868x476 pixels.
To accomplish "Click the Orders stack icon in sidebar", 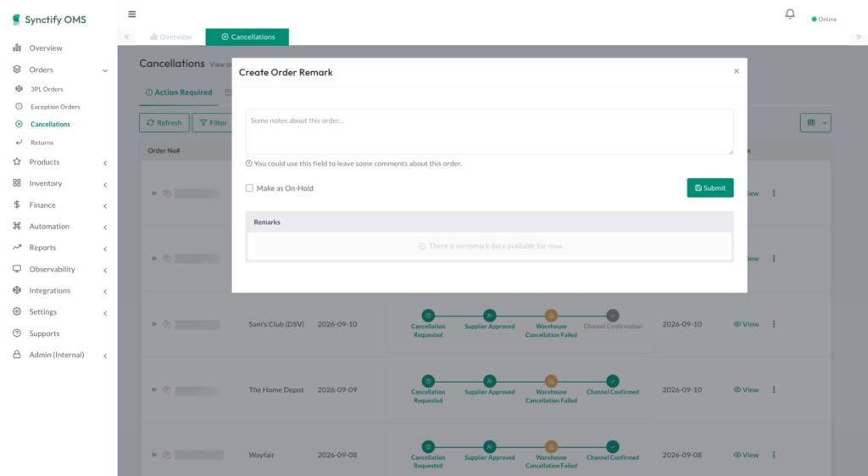I will tap(17, 70).
